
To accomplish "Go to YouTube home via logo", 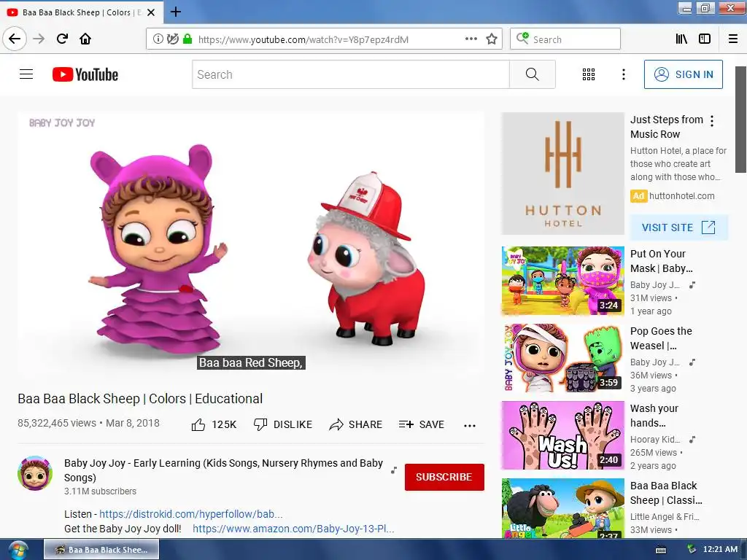I will (85, 74).
